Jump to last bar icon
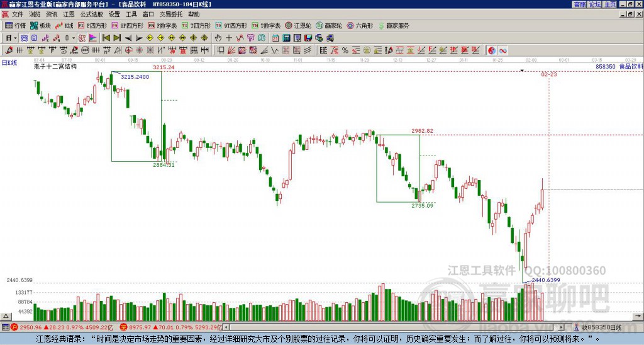The height and width of the screenshot is (345, 644). [116, 38]
